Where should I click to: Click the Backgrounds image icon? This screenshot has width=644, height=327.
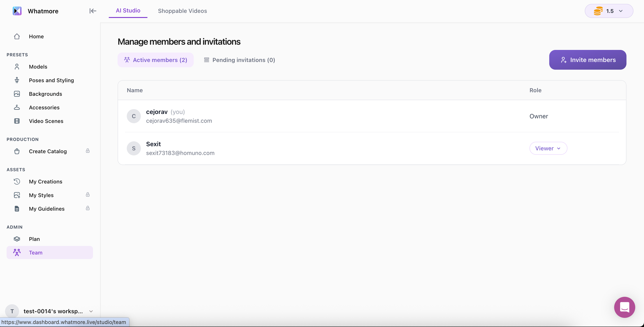(17, 94)
